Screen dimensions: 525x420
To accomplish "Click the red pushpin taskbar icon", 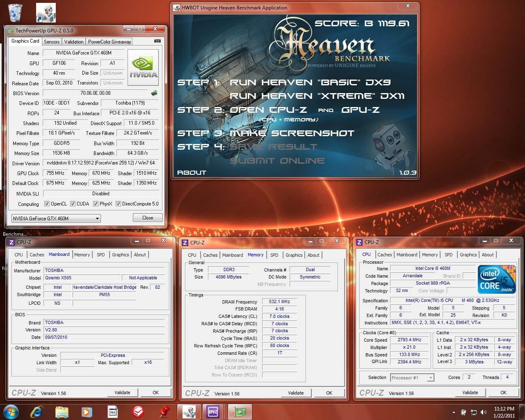I will [x=165, y=411].
